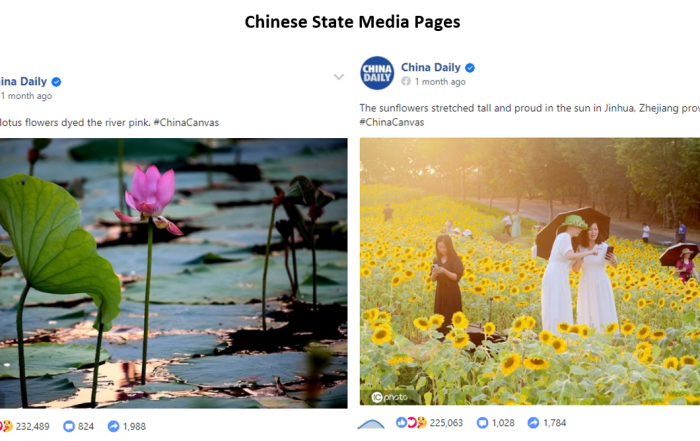Open the lotus flower photo

(174, 273)
